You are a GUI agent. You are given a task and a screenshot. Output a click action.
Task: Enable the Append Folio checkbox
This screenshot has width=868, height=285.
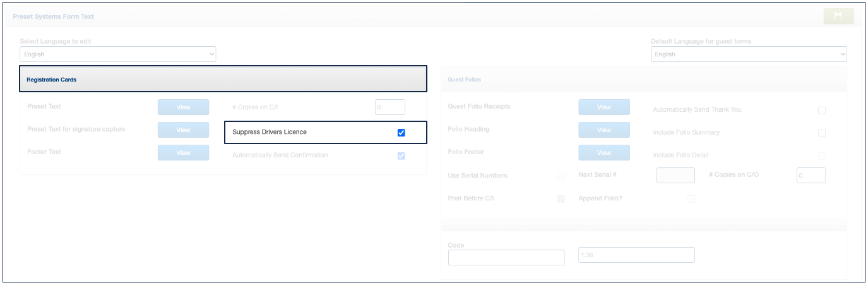(691, 199)
